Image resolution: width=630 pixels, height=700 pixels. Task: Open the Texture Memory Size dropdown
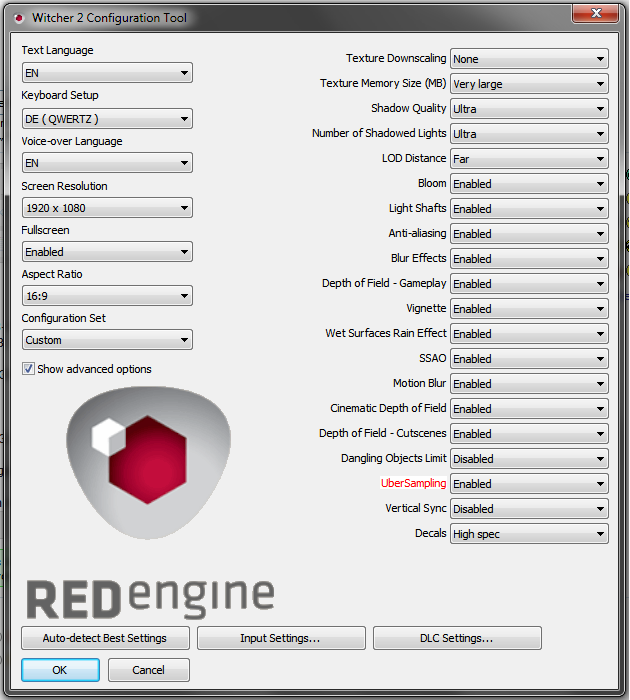point(529,84)
